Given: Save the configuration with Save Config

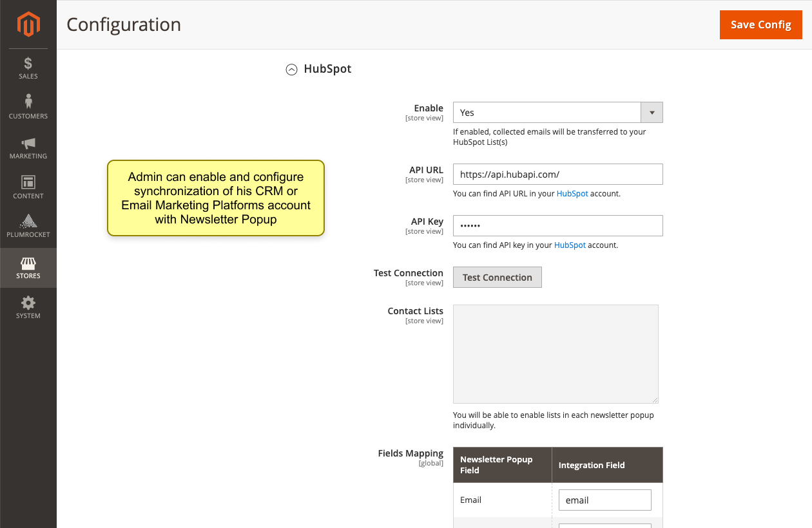Looking at the screenshot, I should point(760,24).
